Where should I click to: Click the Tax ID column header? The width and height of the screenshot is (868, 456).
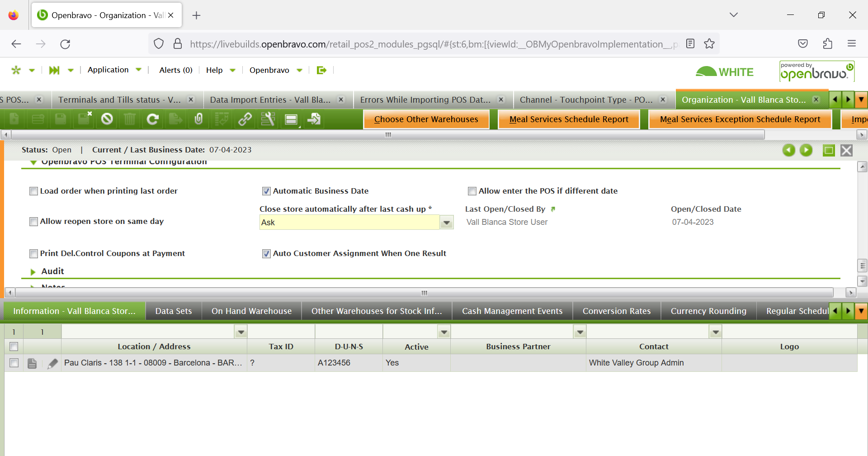pyautogui.click(x=281, y=347)
